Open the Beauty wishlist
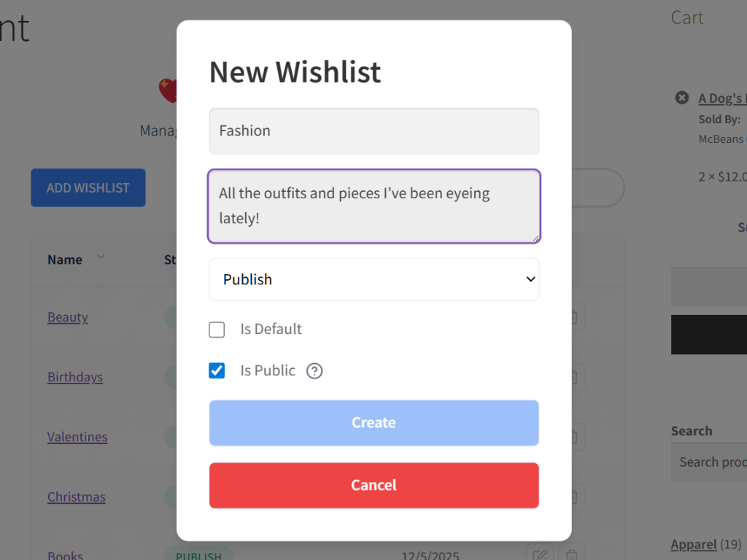Image resolution: width=747 pixels, height=560 pixels. (x=67, y=316)
